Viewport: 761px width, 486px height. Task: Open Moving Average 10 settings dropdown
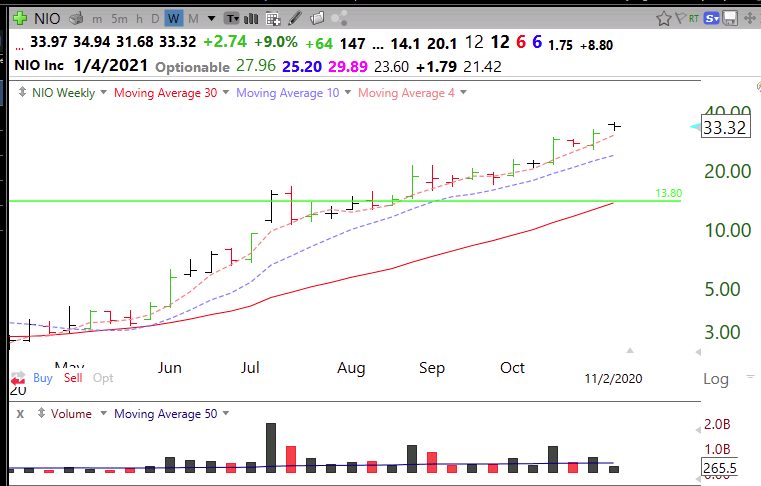pyautogui.click(x=347, y=92)
